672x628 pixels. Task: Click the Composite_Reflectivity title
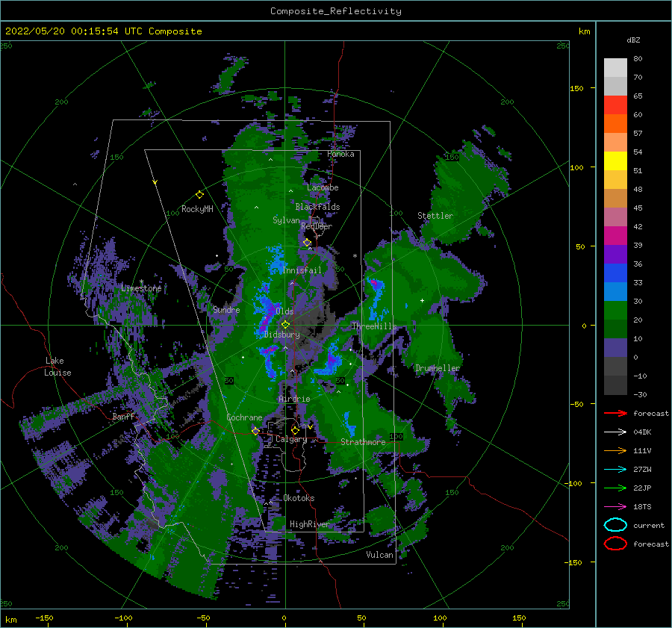[x=335, y=11]
